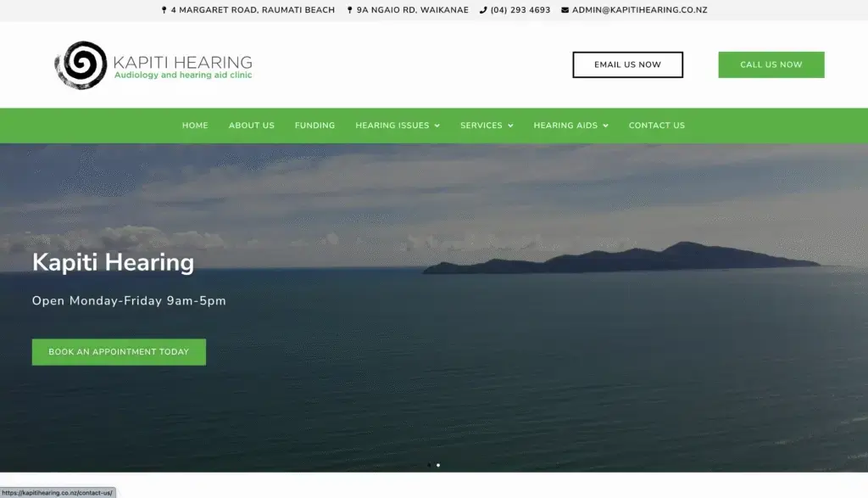This screenshot has height=498, width=868.
Task: Go to the Home menu item
Action: coord(195,125)
